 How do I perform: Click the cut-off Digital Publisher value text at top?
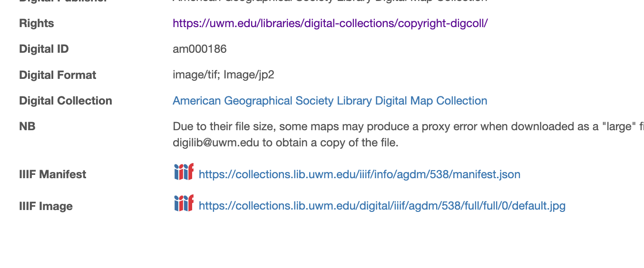(x=330, y=1)
